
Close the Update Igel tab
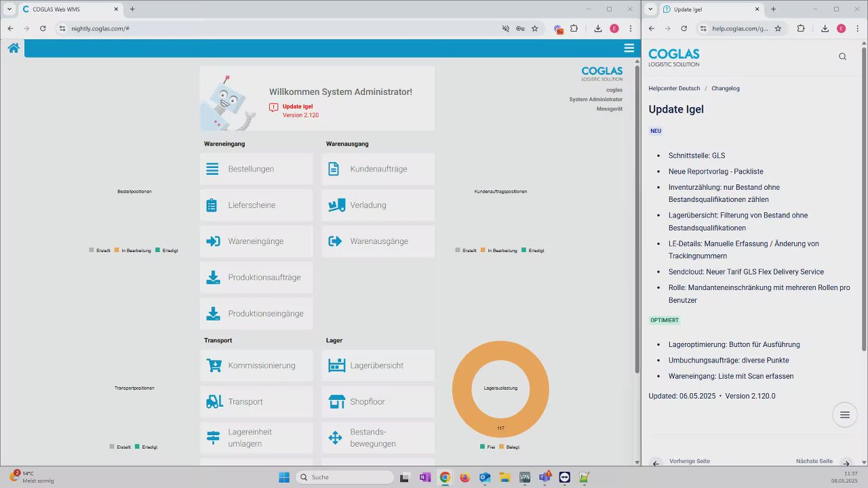(757, 9)
